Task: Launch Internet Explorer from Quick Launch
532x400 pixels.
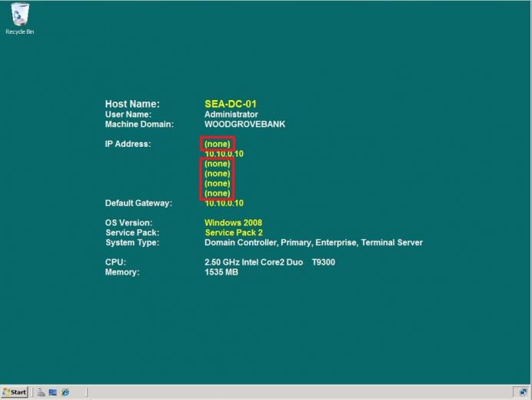Action: [x=65, y=392]
